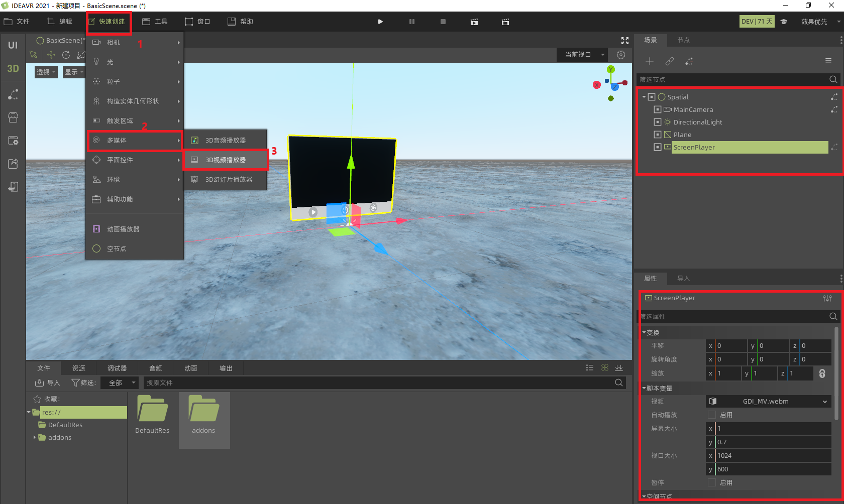Toggle visibility of the Plane node
This screenshot has height=504, width=844.
pos(657,135)
